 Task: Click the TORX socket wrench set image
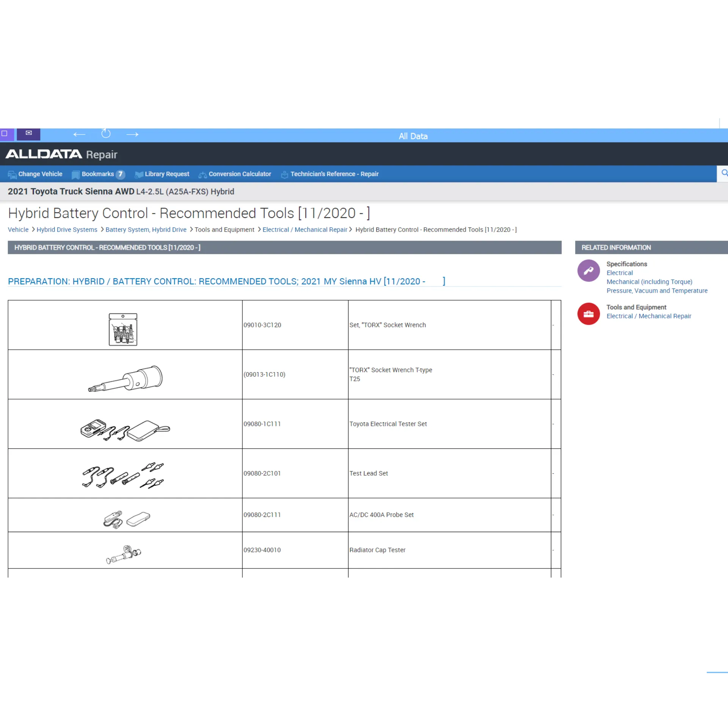pyautogui.click(x=123, y=329)
